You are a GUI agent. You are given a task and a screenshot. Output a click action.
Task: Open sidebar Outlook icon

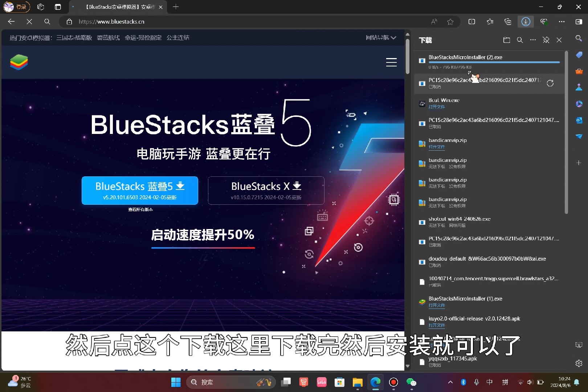[579, 120]
